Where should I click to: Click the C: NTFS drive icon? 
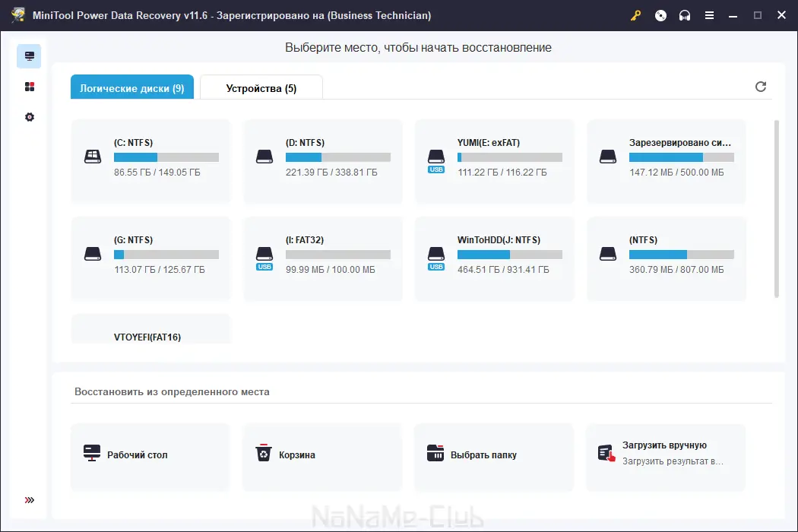pos(93,157)
